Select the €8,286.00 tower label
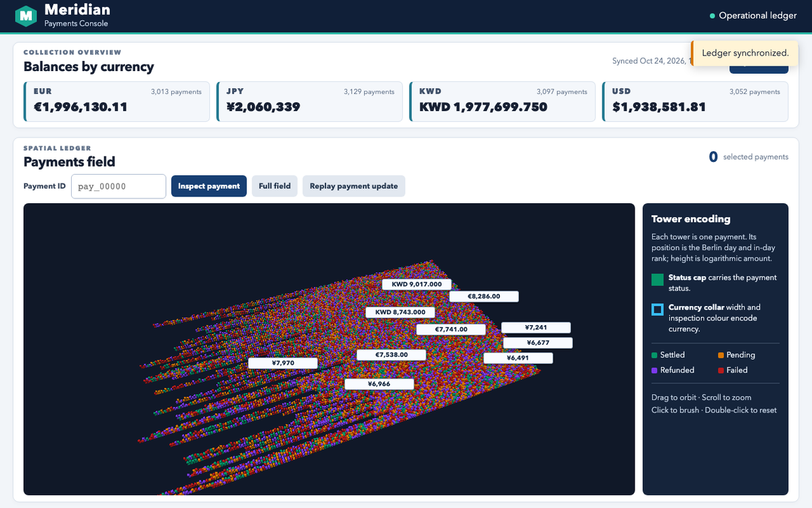 coord(484,296)
